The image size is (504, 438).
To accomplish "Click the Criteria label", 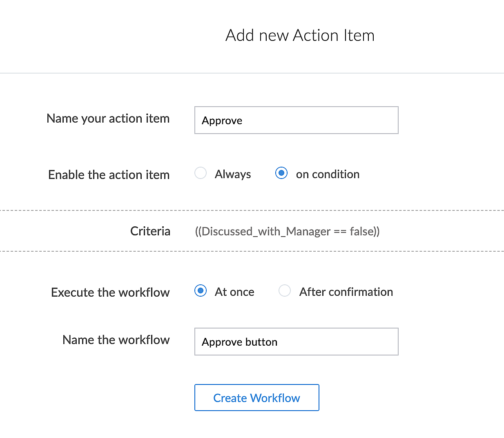I will 150,231.
